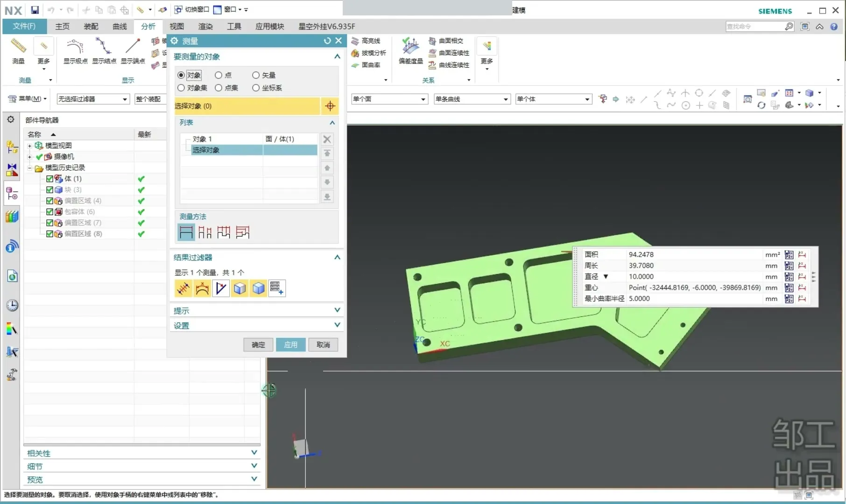Click the Cancel (取消) button
The height and width of the screenshot is (504, 846).
(x=323, y=345)
